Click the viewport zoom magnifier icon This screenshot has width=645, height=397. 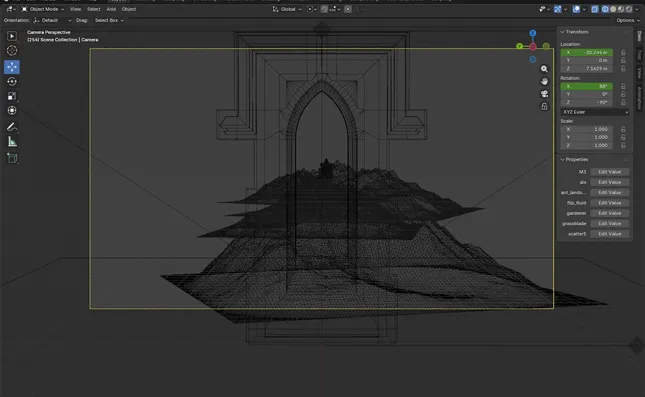click(x=544, y=69)
